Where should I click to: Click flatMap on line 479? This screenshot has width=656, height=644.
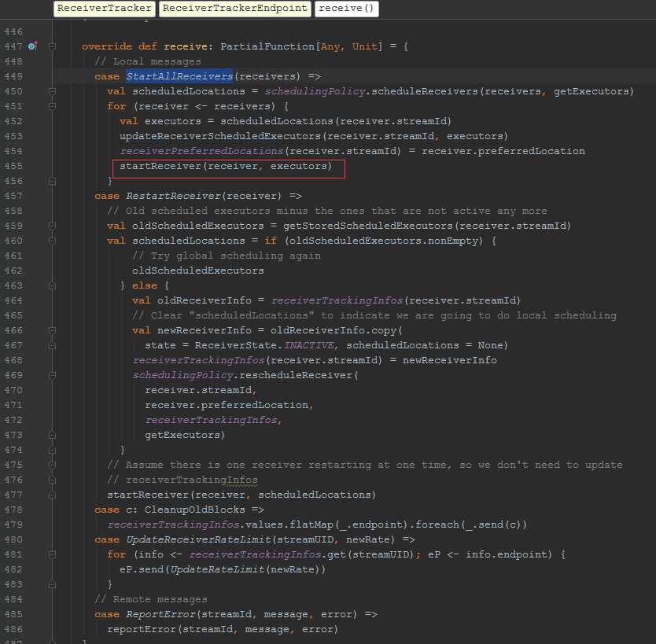click(311, 524)
